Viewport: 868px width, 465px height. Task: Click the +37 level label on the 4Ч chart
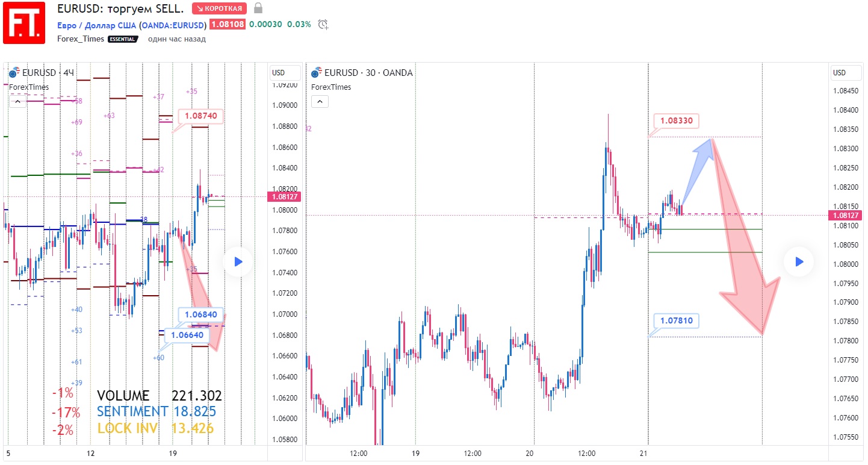(158, 97)
